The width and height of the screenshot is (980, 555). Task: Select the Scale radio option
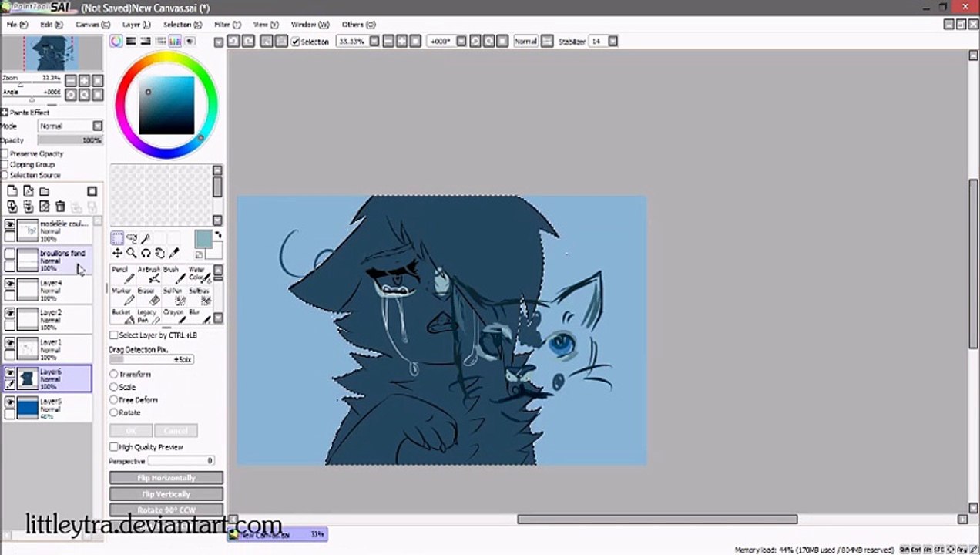(x=114, y=387)
